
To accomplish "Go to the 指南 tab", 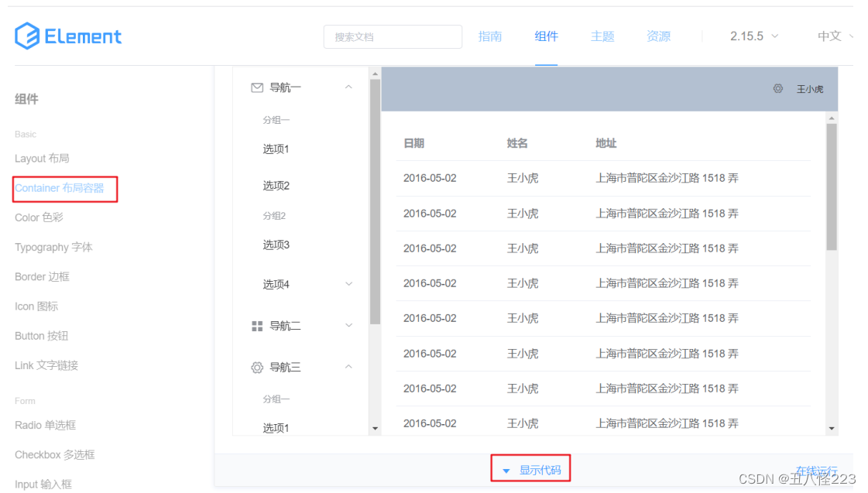I will (x=490, y=36).
